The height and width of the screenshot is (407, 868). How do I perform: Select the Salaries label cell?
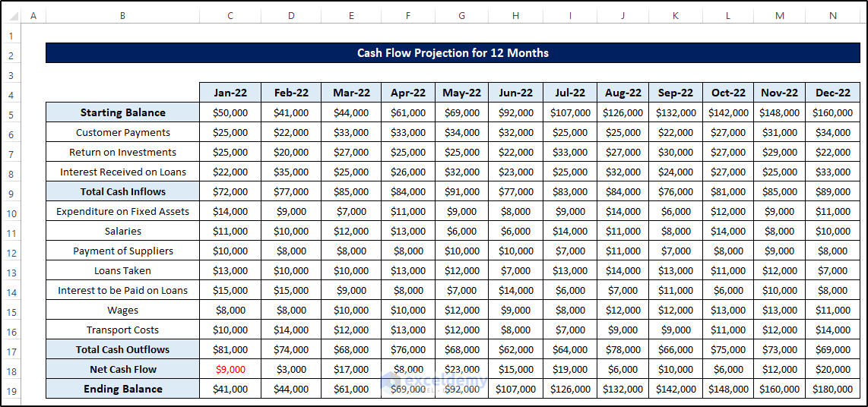[x=122, y=231]
